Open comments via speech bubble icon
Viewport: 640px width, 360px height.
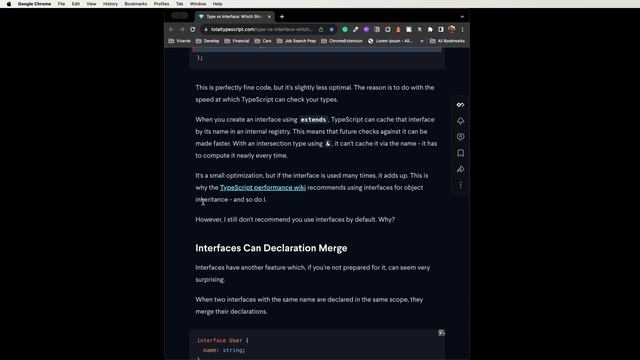pos(460,137)
